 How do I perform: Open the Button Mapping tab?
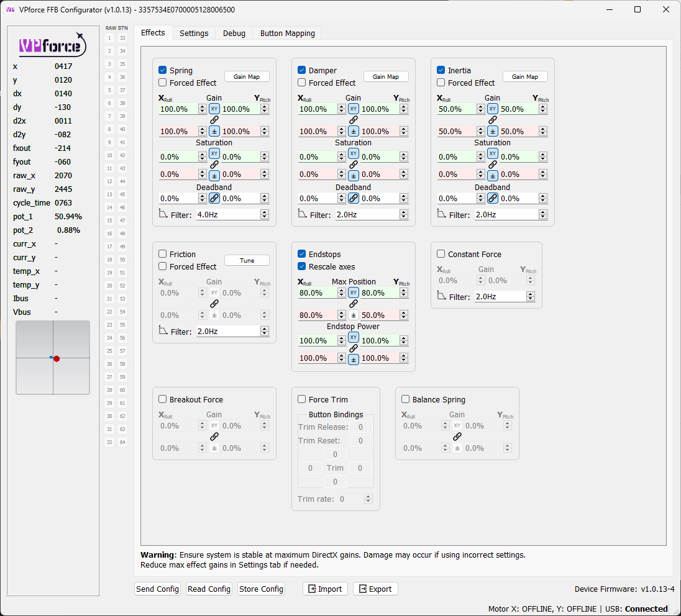[288, 34]
